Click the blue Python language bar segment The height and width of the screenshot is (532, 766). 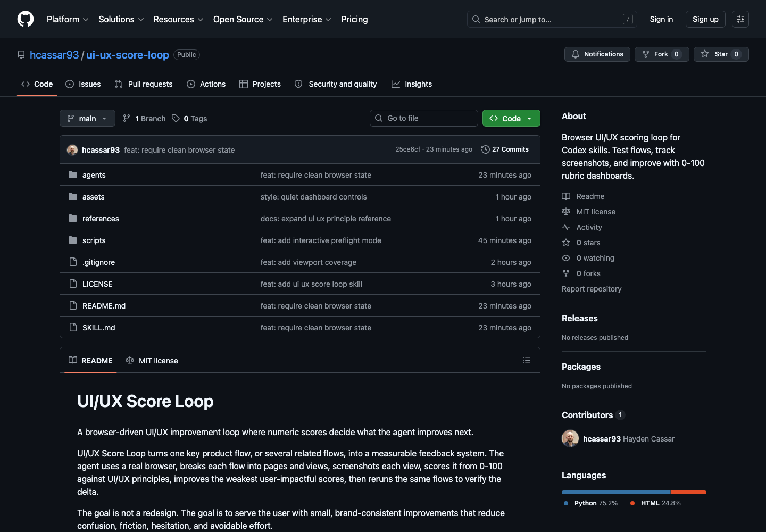coord(615,492)
